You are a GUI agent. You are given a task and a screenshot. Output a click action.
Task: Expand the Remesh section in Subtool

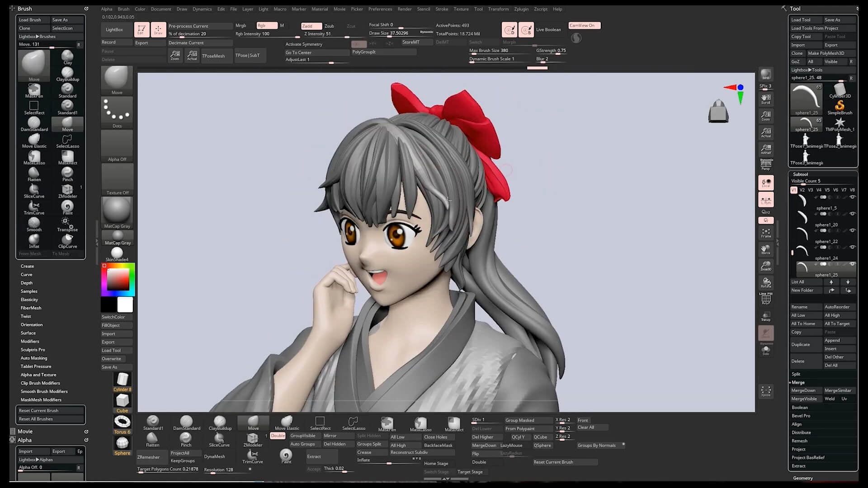[799, 441]
